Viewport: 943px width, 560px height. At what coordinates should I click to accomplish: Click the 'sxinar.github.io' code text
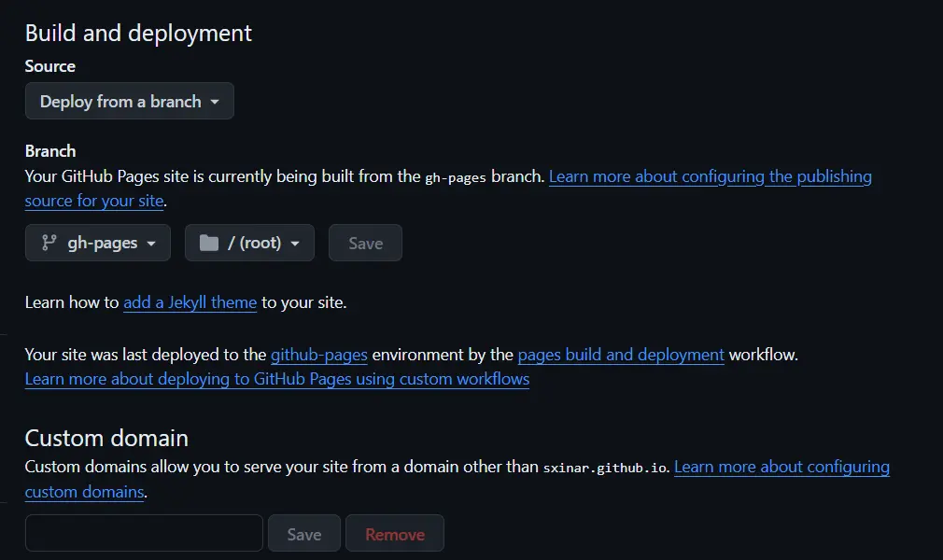(x=605, y=468)
